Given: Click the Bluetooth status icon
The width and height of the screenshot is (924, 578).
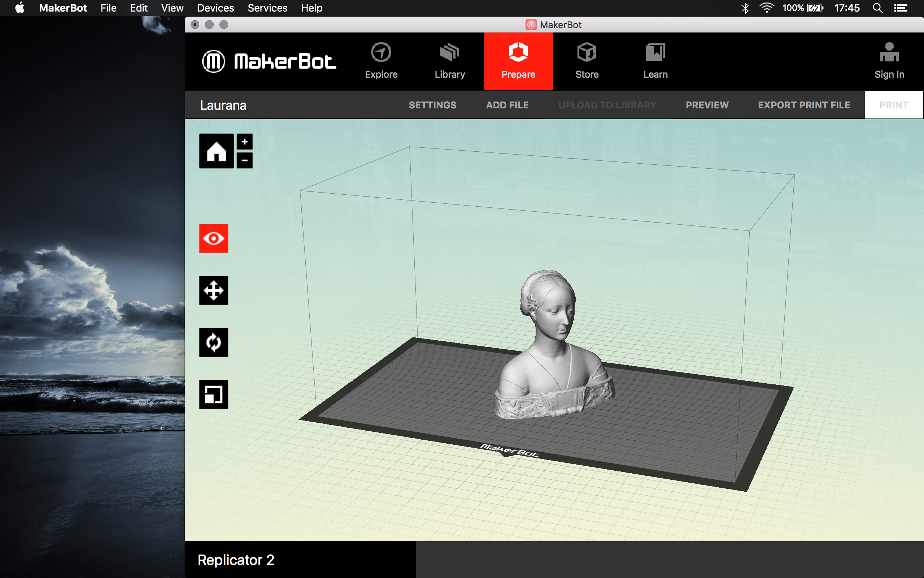Looking at the screenshot, I should tap(745, 8).
